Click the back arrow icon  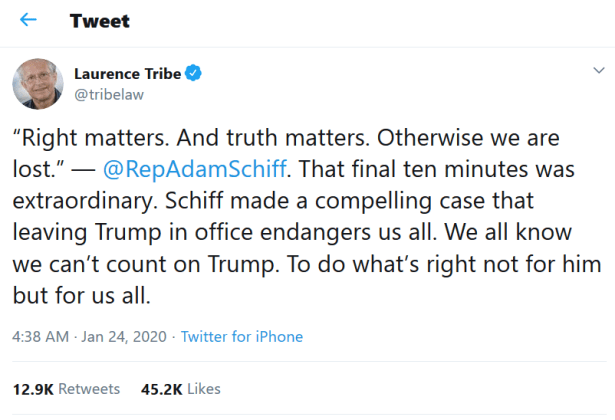[29, 21]
